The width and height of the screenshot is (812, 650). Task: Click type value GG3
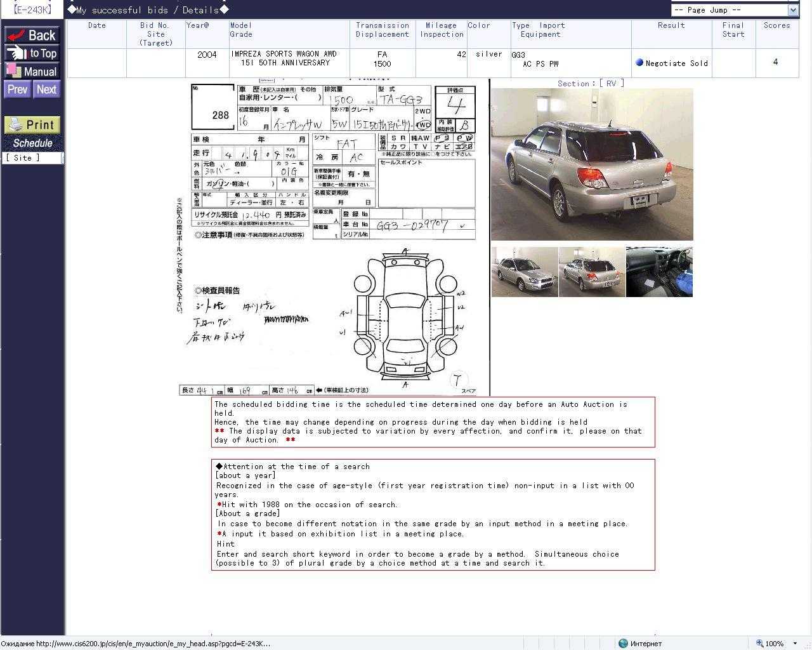(518, 55)
